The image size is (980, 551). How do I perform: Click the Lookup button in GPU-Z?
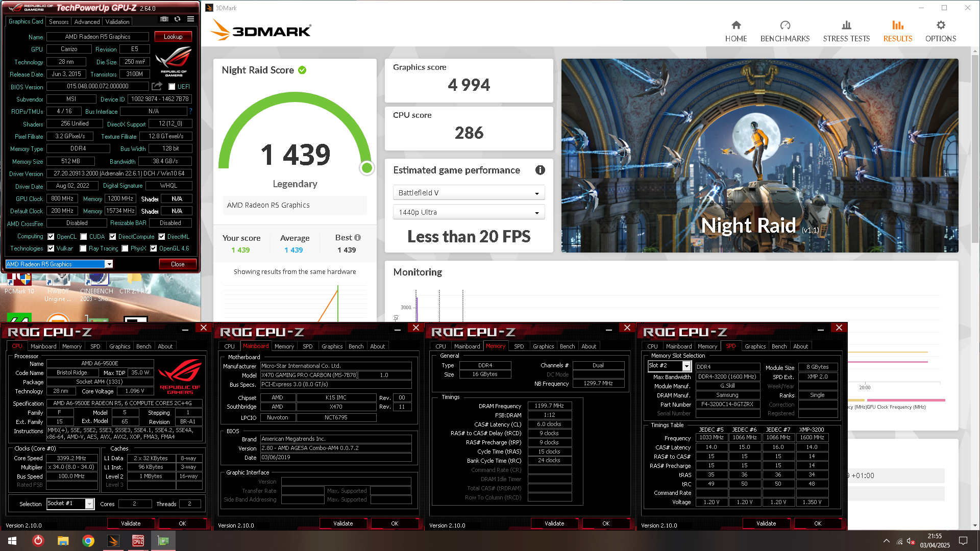173,37
